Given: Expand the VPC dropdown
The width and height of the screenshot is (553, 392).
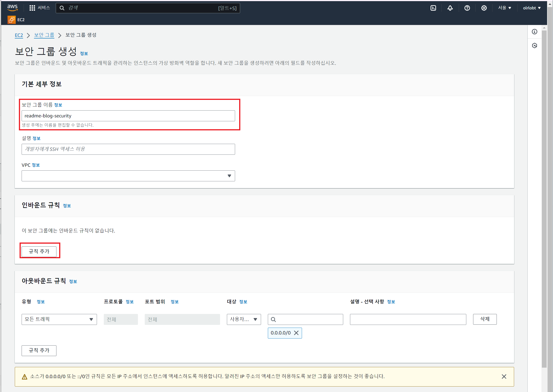Looking at the screenshot, I should pos(128,176).
